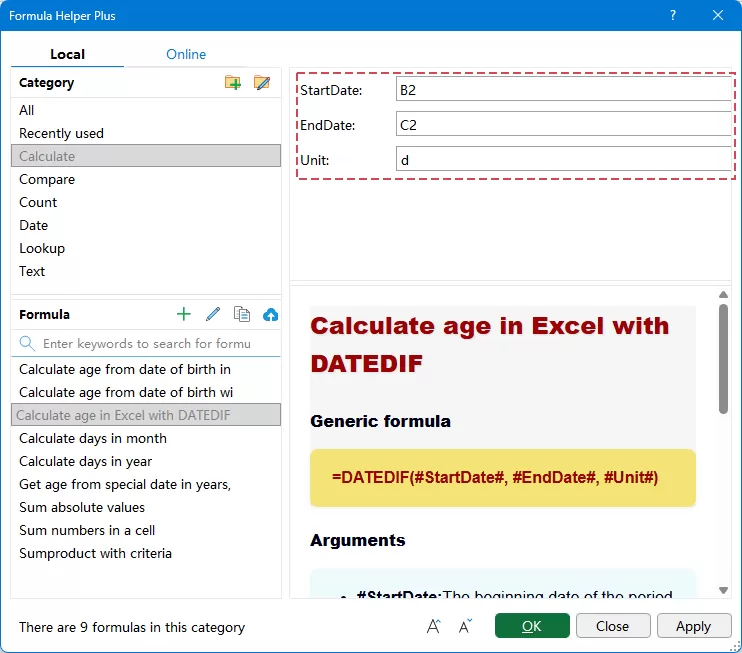Click the green OK button
The width and height of the screenshot is (742, 653).
tap(532, 626)
